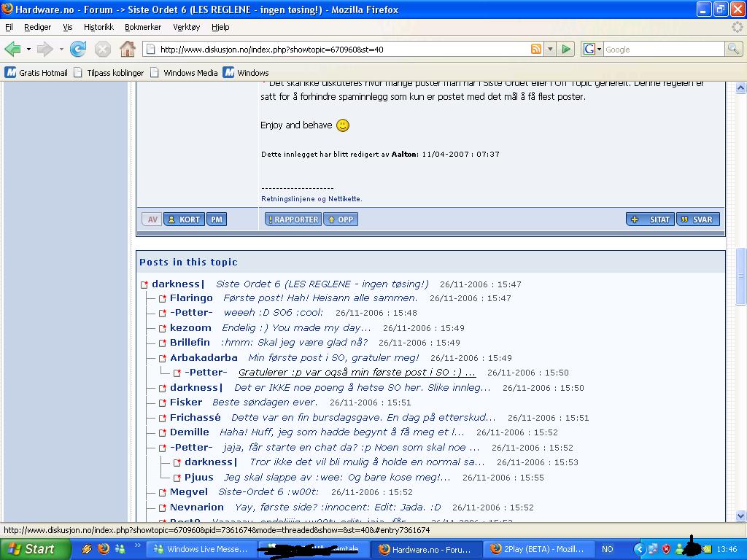747x560 pixels.
Task: Open Flaringo's 'Første post!' entry
Action: tap(320, 298)
